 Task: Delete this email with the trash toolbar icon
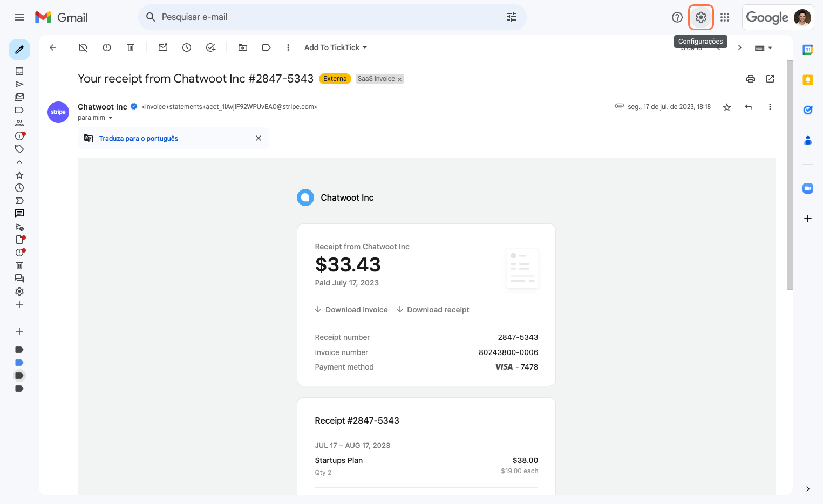(x=131, y=47)
